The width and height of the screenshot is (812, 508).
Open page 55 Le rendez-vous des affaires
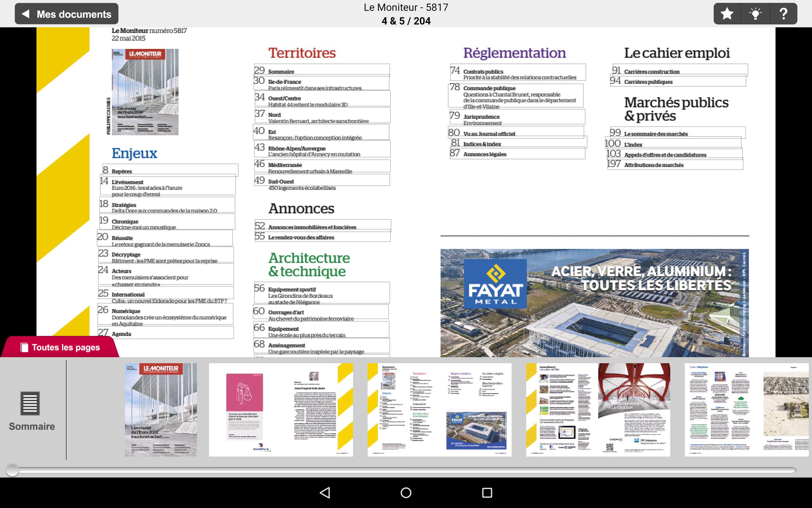[323, 236]
